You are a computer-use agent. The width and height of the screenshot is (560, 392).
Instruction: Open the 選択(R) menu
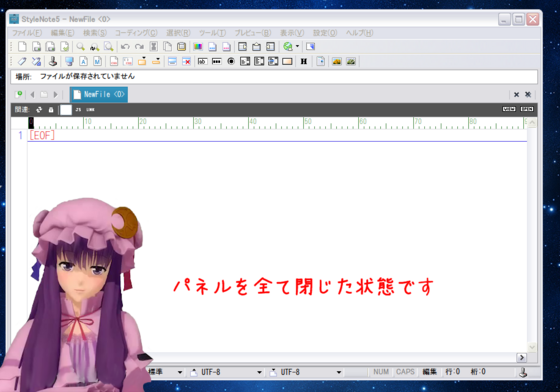[x=178, y=33]
